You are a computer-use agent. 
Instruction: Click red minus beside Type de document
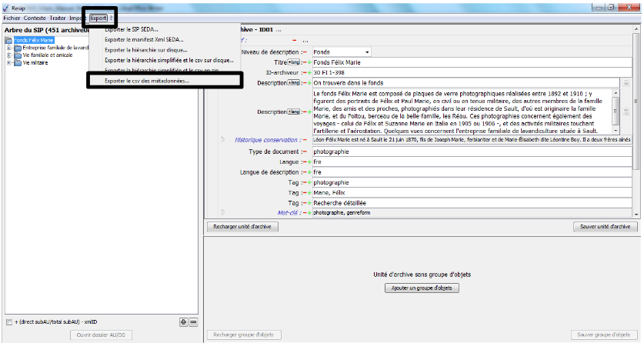point(304,152)
